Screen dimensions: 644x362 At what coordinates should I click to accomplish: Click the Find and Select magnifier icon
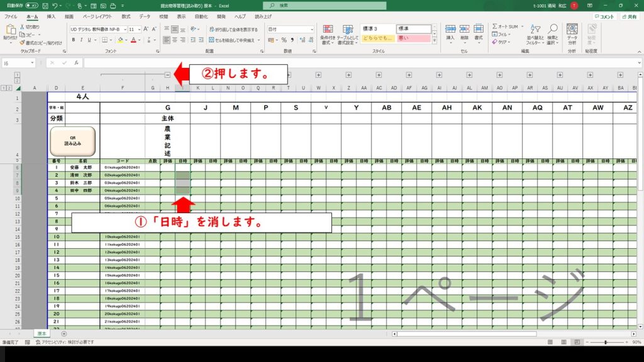[x=552, y=30]
